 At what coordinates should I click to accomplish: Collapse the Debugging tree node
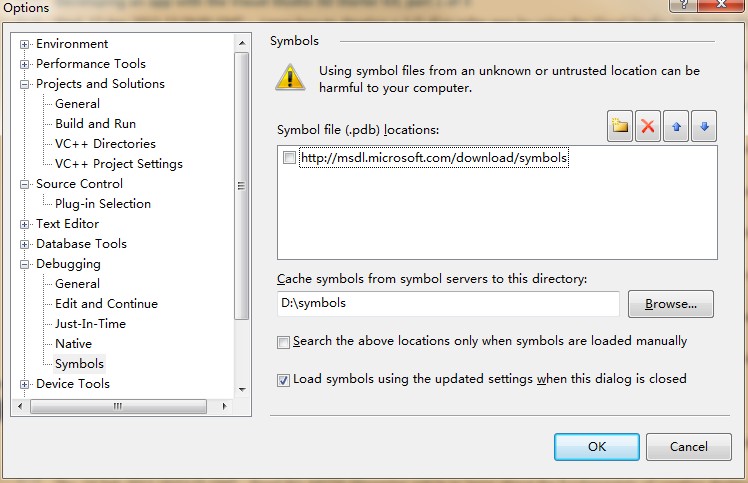[24, 264]
